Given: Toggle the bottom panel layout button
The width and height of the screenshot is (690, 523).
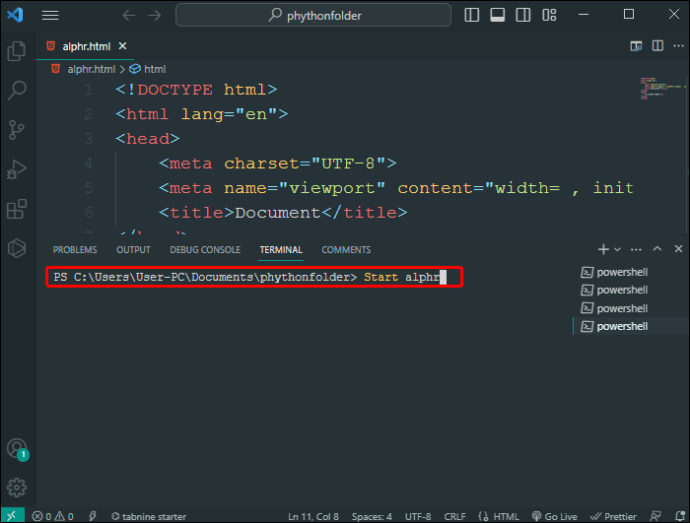Looking at the screenshot, I should (497, 15).
